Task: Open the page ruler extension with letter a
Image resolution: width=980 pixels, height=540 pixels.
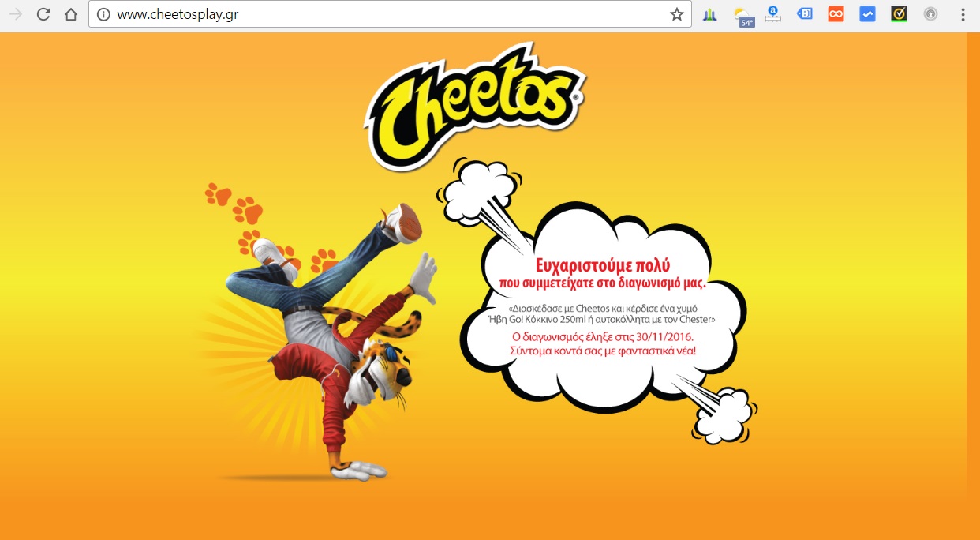Action: click(x=772, y=14)
